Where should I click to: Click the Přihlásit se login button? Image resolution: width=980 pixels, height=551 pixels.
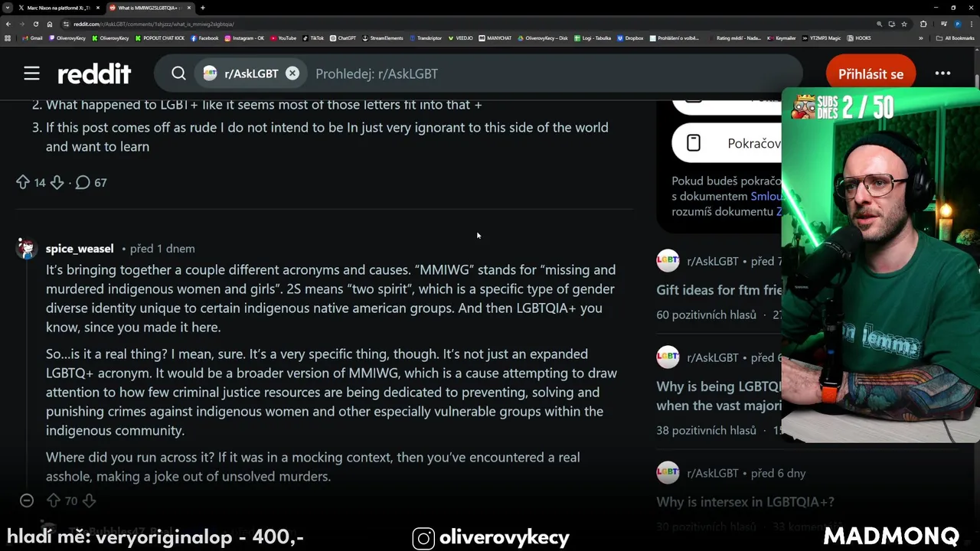pyautogui.click(x=871, y=74)
